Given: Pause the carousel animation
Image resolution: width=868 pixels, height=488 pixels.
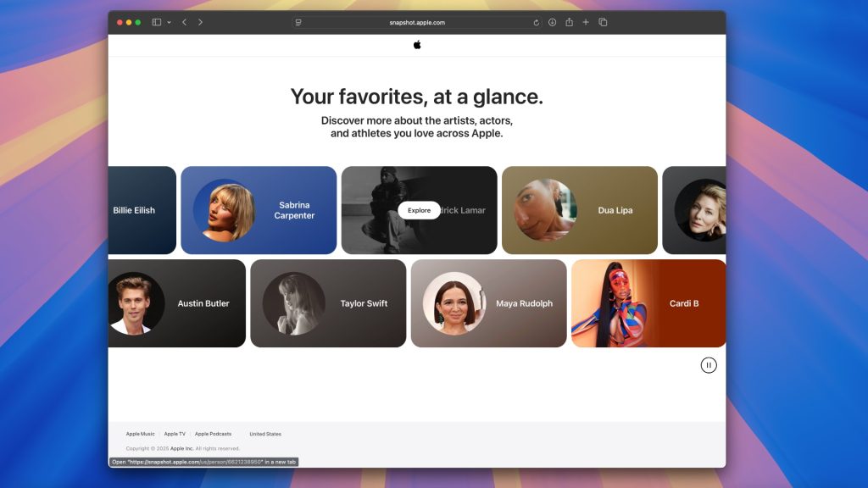Looking at the screenshot, I should [x=709, y=365].
